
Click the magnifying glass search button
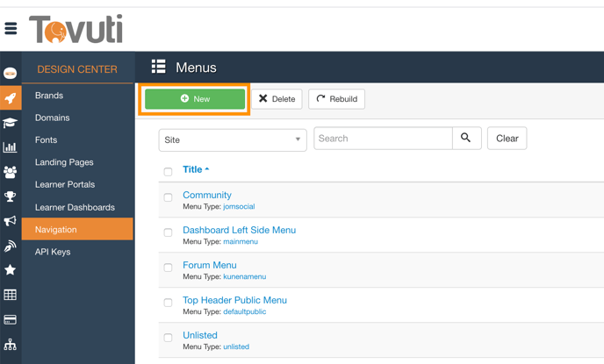point(466,139)
